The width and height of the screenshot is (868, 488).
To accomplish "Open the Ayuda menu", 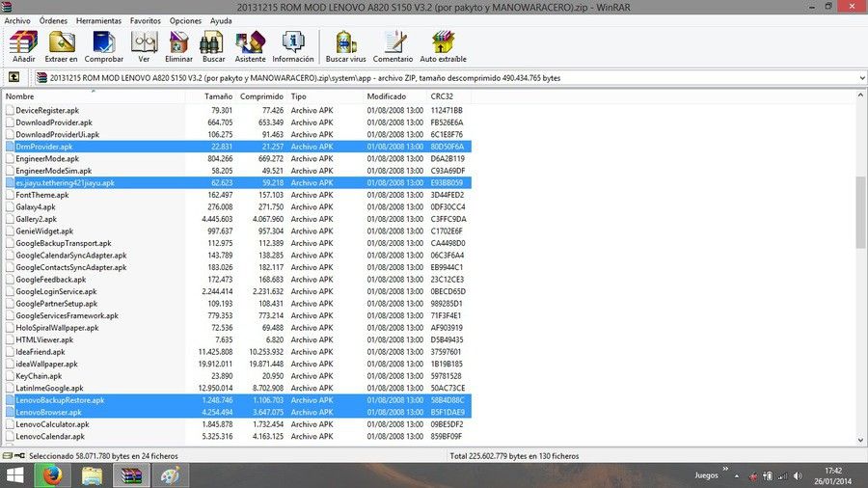I will pyautogui.click(x=221, y=20).
